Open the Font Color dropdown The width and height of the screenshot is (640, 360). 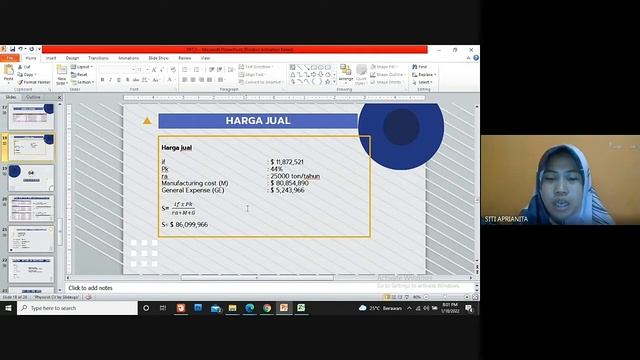[x=175, y=80]
